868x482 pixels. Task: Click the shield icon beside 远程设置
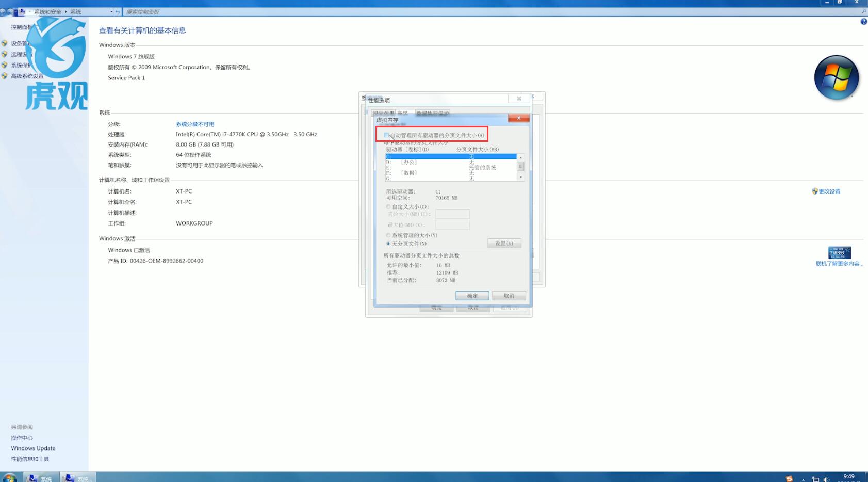click(x=5, y=54)
